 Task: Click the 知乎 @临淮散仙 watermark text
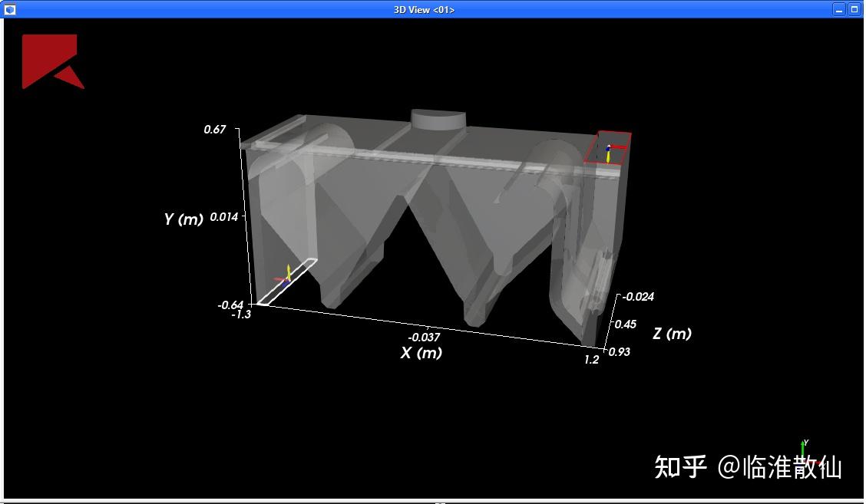pos(748,466)
